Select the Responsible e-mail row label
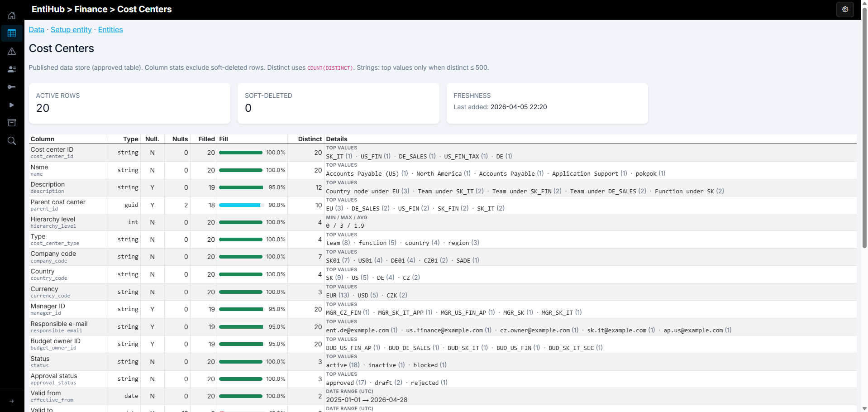 pyautogui.click(x=59, y=324)
